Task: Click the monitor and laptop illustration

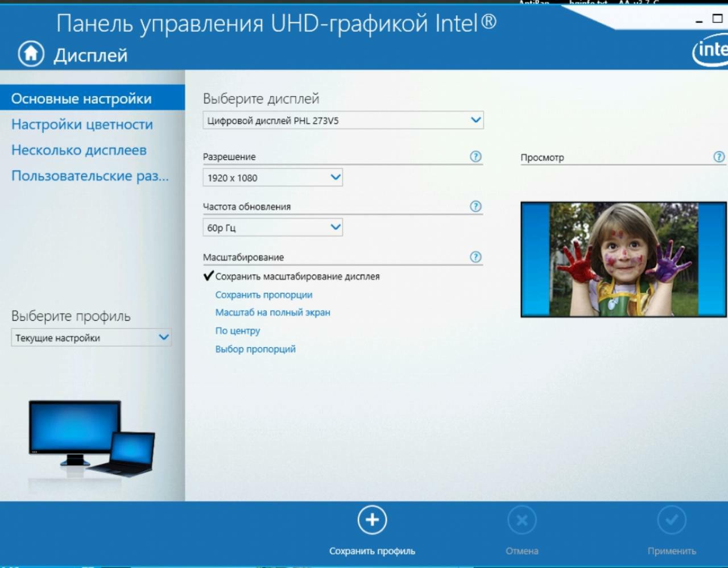Action: [92, 438]
